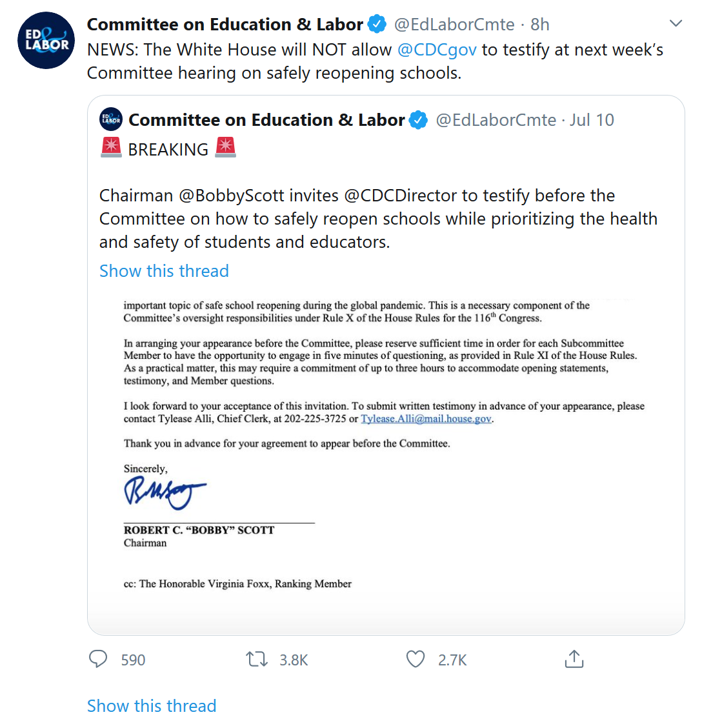The image size is (702, 728).
Task: Click the verified badge next to Committee on Education & Labor
Action: coord(376,23)
